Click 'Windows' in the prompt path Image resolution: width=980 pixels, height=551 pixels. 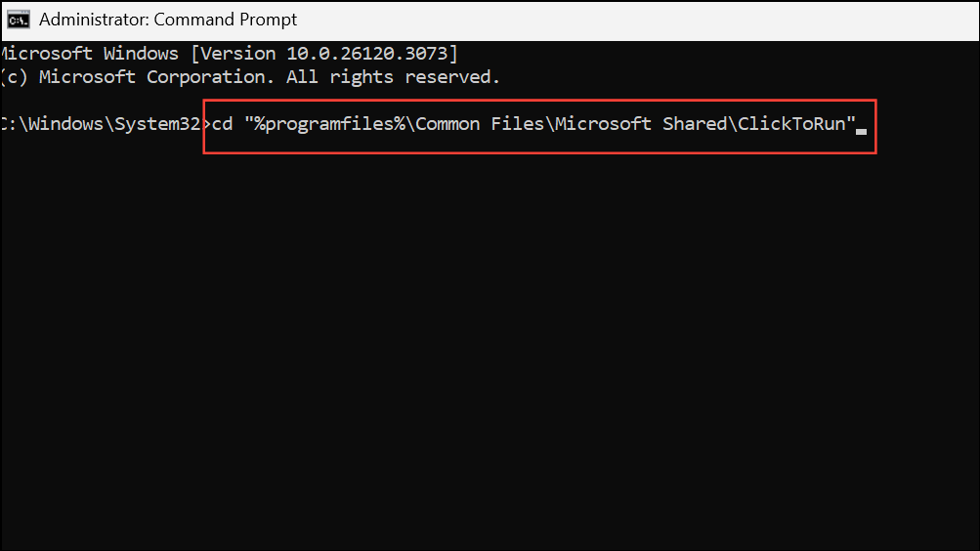[x=67, y=124]
